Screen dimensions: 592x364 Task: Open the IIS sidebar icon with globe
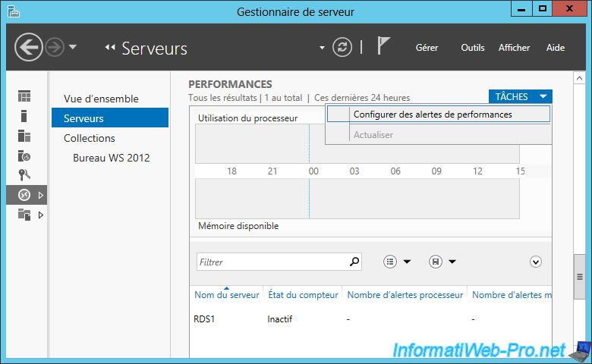(24, 155)
